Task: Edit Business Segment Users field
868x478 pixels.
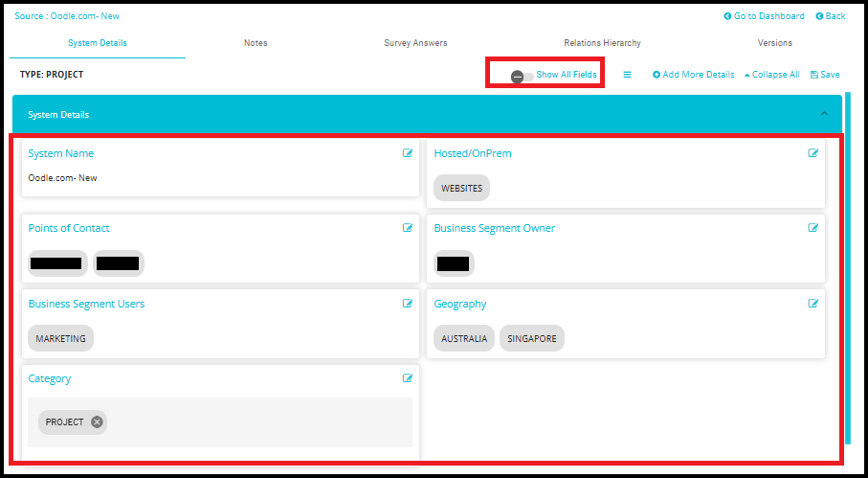Action: point(408,304)
